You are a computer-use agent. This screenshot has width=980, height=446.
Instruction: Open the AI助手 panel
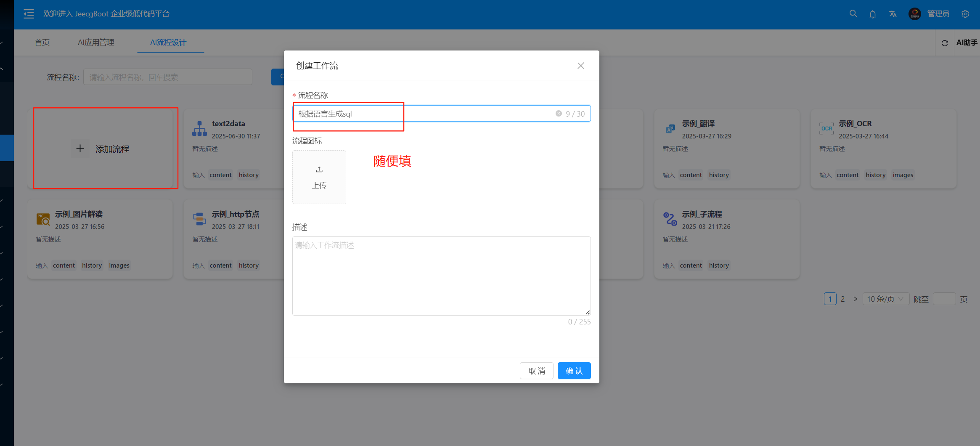point(967,42)
